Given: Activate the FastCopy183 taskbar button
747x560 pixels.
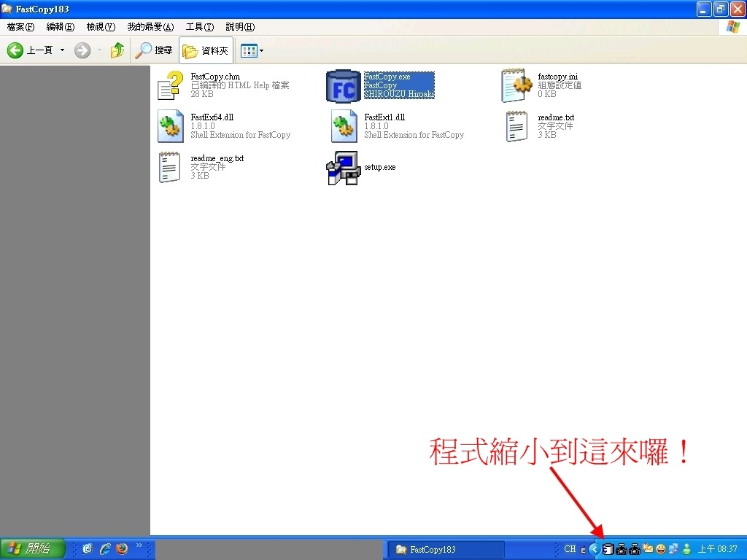Looking at the screenshot, I should pos(446,550).
